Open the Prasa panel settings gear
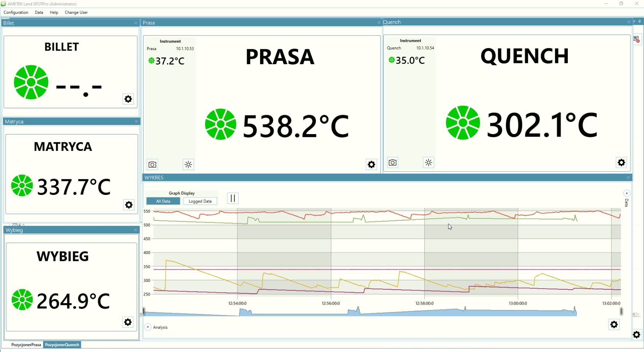This screenshot has height=352, width=644. (371, 165)
